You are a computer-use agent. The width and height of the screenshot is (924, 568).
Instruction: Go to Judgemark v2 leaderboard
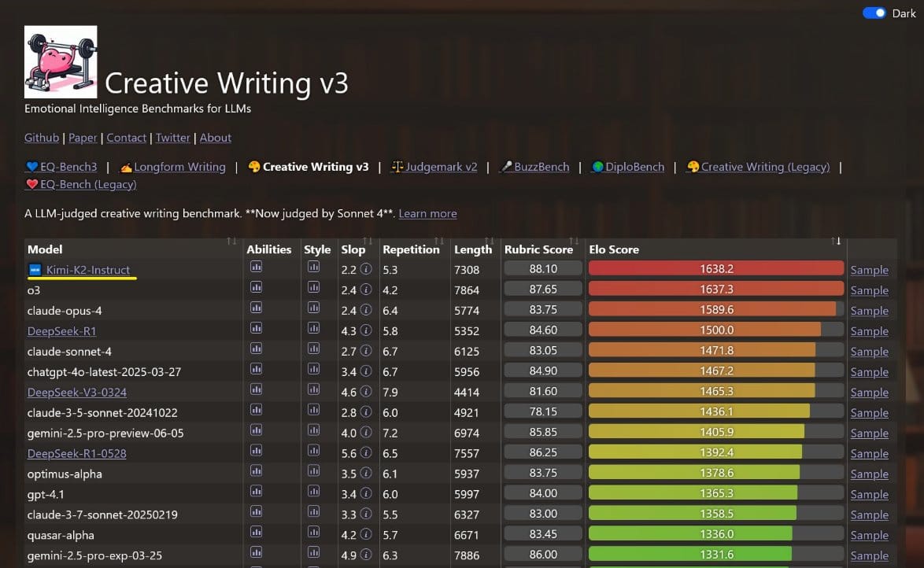[434, 167]
